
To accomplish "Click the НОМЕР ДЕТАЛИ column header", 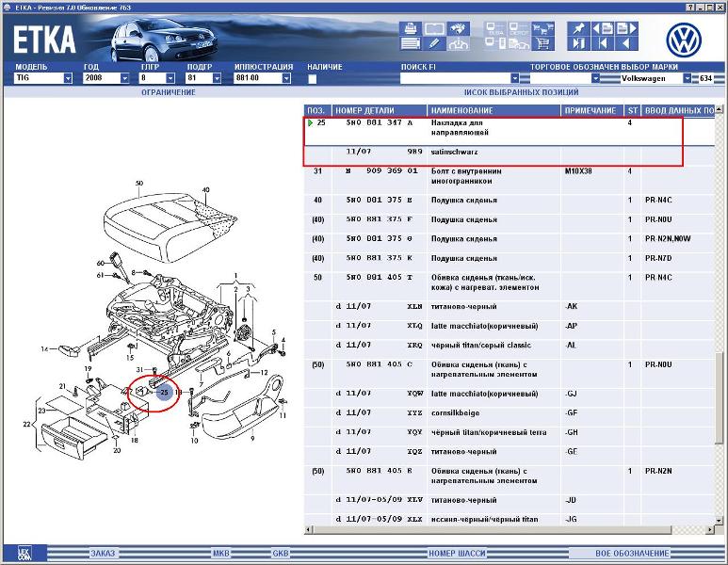I will (x=380, y=110).
